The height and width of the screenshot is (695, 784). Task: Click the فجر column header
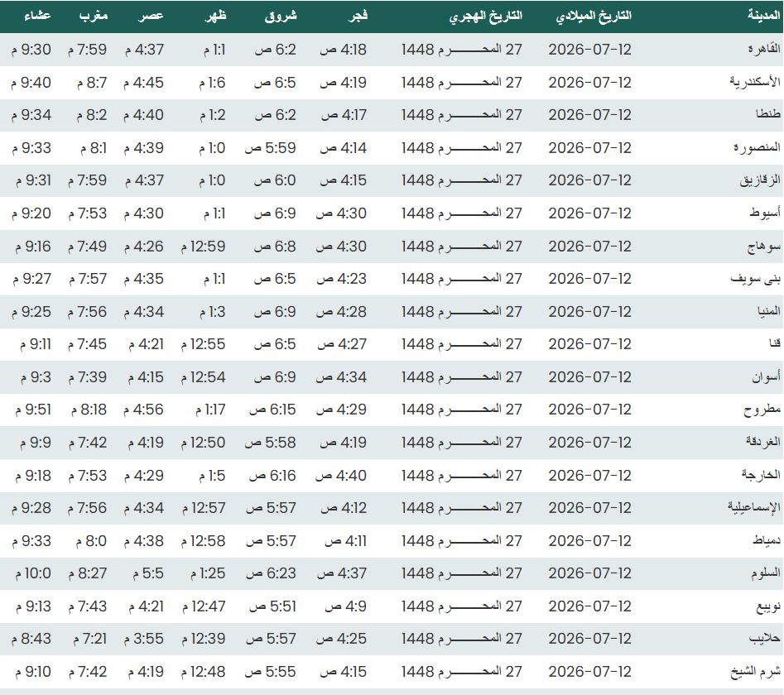coord(358,16)
